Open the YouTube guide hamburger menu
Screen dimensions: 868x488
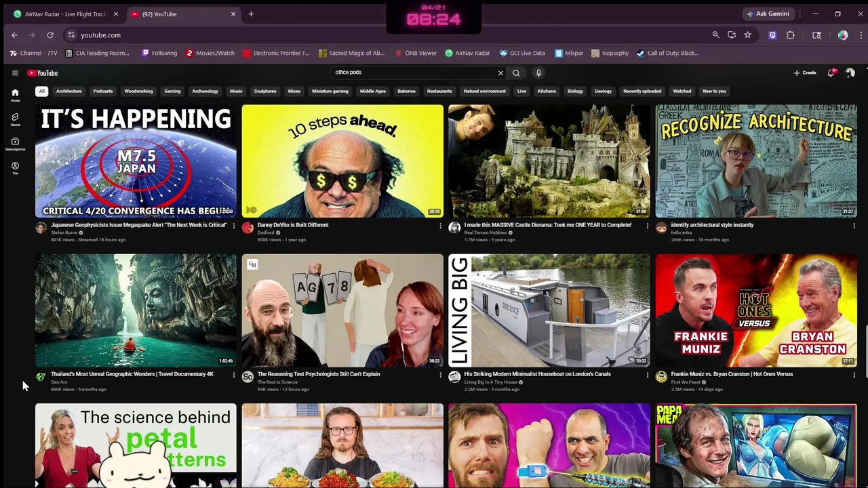click(15, 73)
